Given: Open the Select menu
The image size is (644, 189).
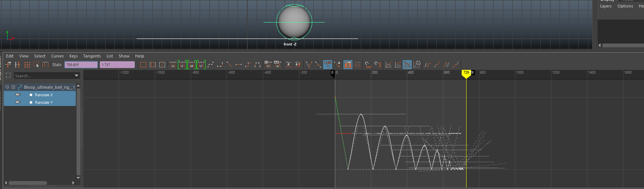Looking at the screenshot, I should pyautogui.click(x=40, y=56).
